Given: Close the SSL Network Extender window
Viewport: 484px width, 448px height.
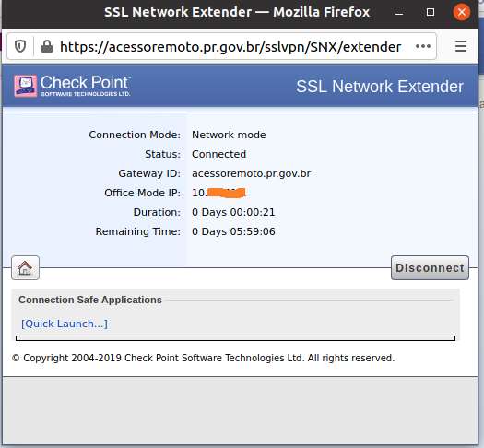Looking at the screenshot, I should pyautogui.click(x=462, y=12).
